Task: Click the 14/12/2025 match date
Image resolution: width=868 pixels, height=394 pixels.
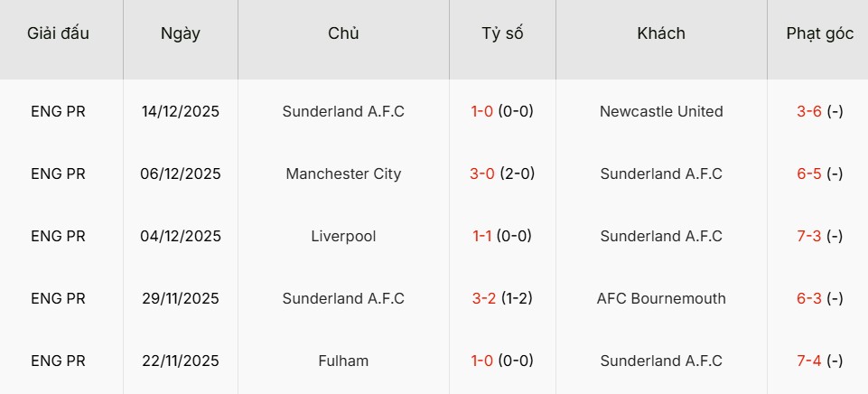Action: click(181, 112)
